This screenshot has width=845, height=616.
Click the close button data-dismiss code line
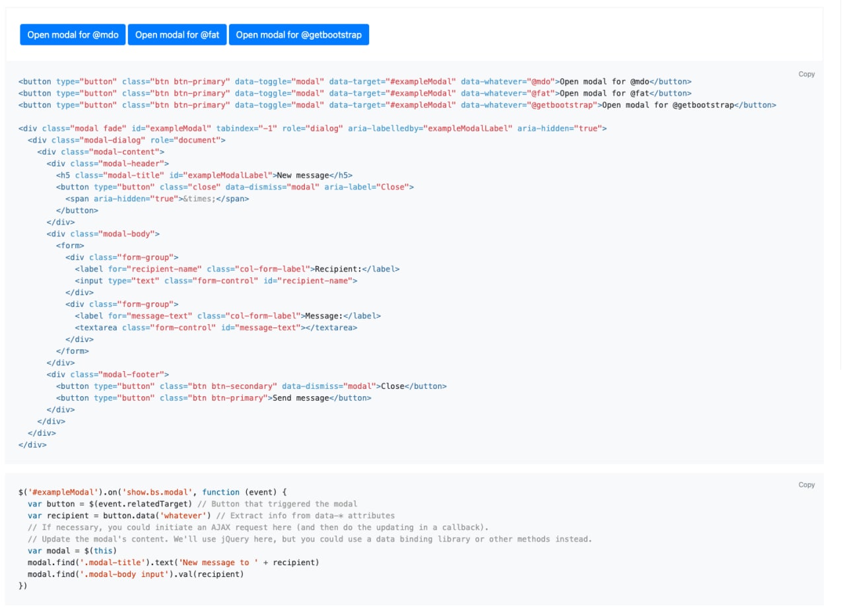235,187
